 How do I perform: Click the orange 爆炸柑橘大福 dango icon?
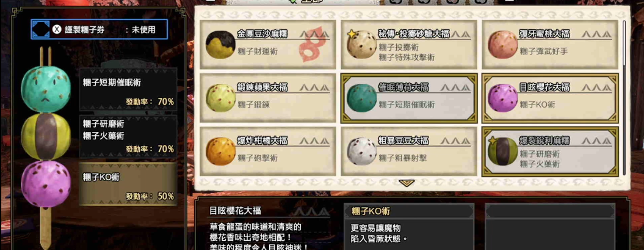click(220, 152)
